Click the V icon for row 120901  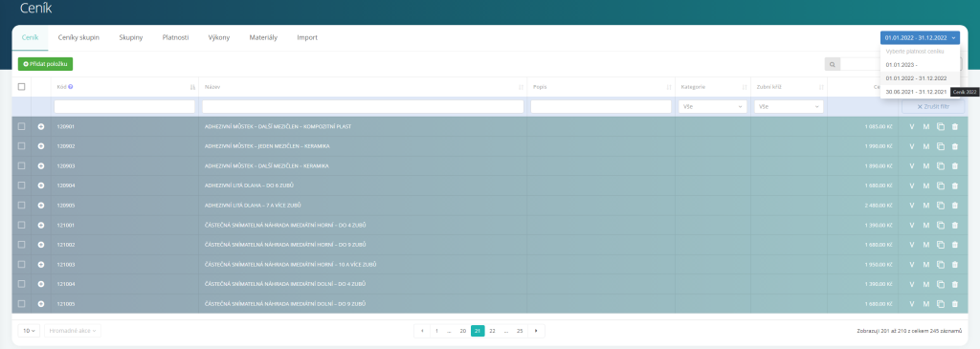pos(912,127)
